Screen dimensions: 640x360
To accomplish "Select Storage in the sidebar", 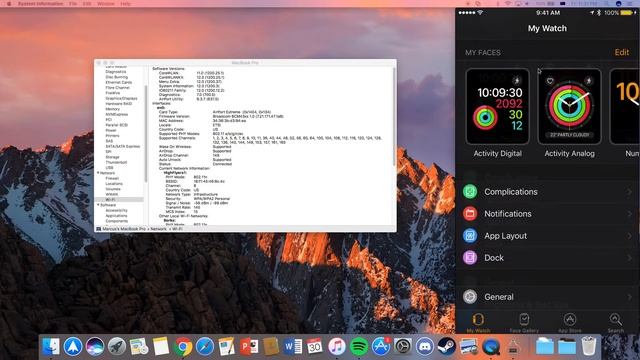I will click(112, 157).
